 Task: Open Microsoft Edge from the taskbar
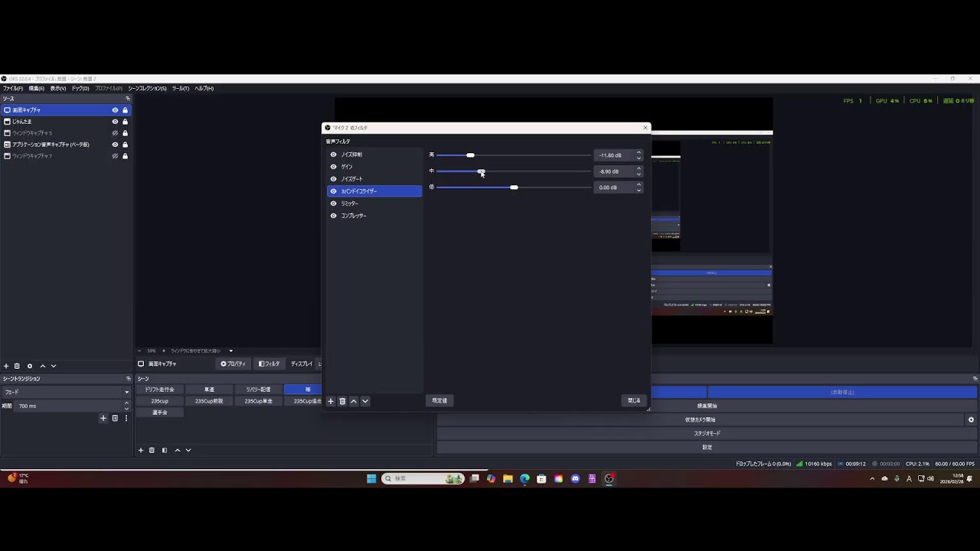pyautogui.click(x=524, y=479)
